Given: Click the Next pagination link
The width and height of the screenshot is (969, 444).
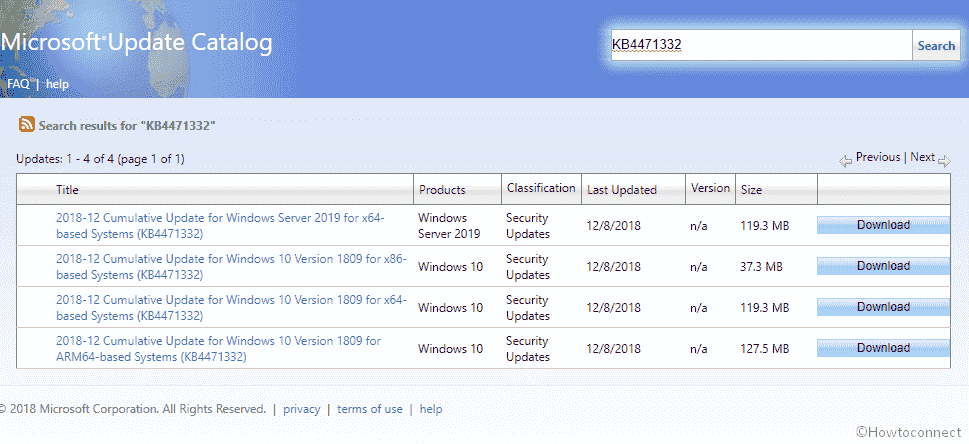Looking at the screenshot, I should point(922,157).
